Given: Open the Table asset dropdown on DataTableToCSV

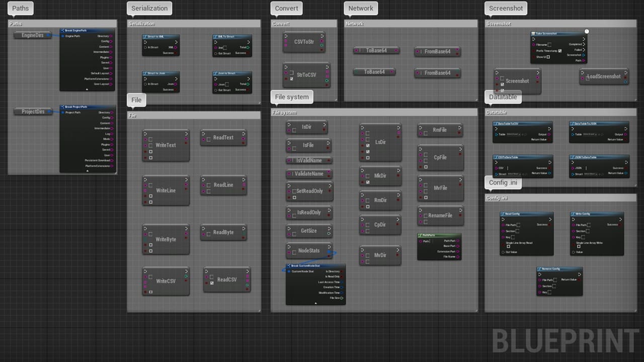Looking at the screenshot, I should pos(514,134).
